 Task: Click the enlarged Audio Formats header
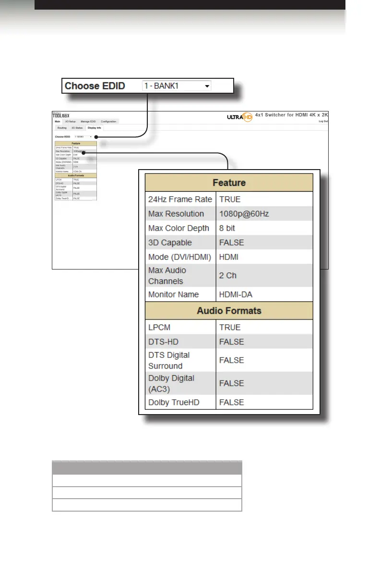[x=229, y=311]
